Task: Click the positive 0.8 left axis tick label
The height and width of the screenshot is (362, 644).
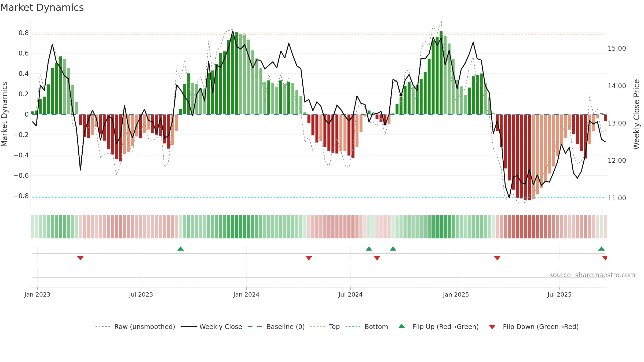Action: (x=24, y=33)
